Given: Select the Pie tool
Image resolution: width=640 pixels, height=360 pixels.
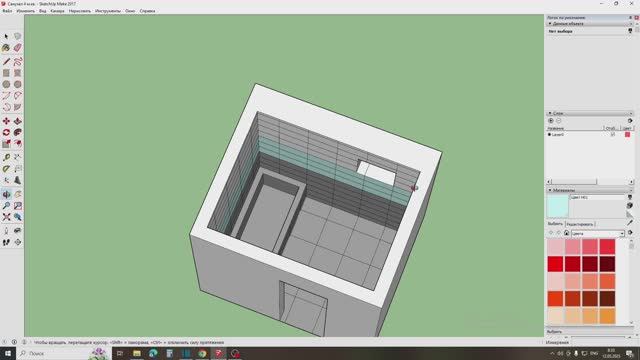Looking at the screenshot, I should click(18, 107).
